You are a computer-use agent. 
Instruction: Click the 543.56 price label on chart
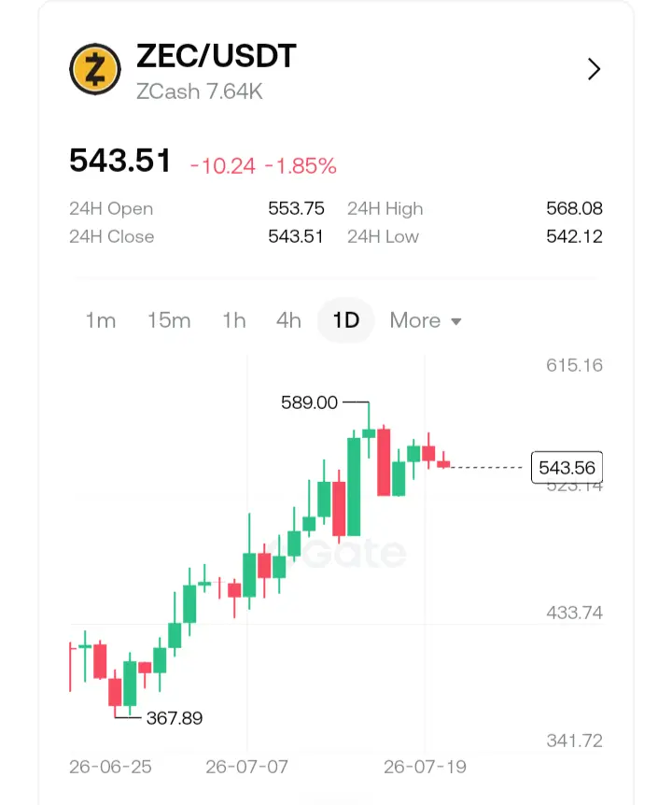tap(567, 467)
